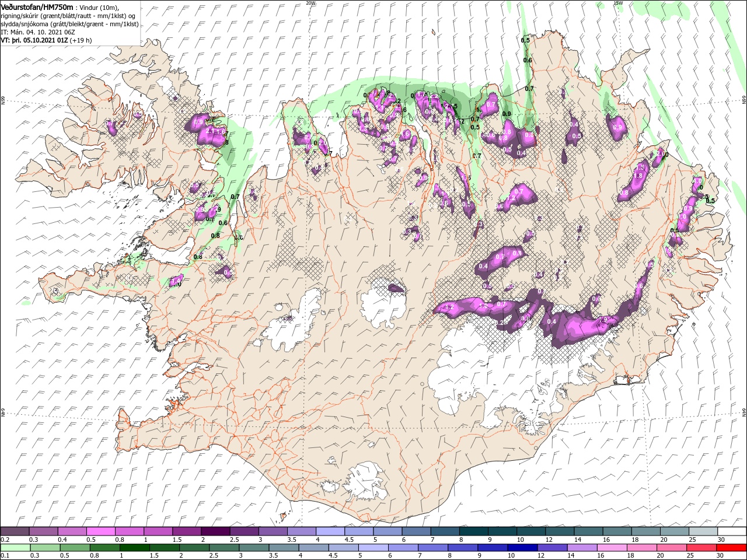747x560 pixels.
Task: Pick the palest green swatch above 0.1
Action: pyautogui.click(x=15, y=548)
